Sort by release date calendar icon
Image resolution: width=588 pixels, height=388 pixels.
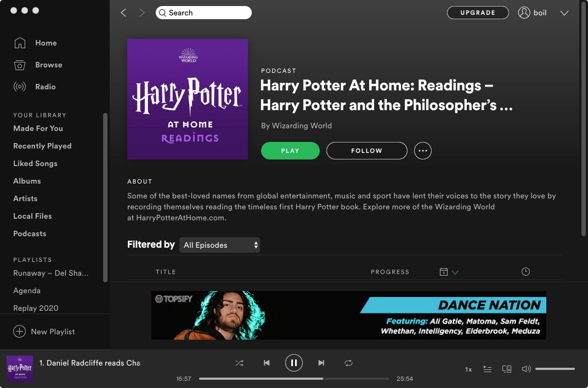tap(444, 272)
